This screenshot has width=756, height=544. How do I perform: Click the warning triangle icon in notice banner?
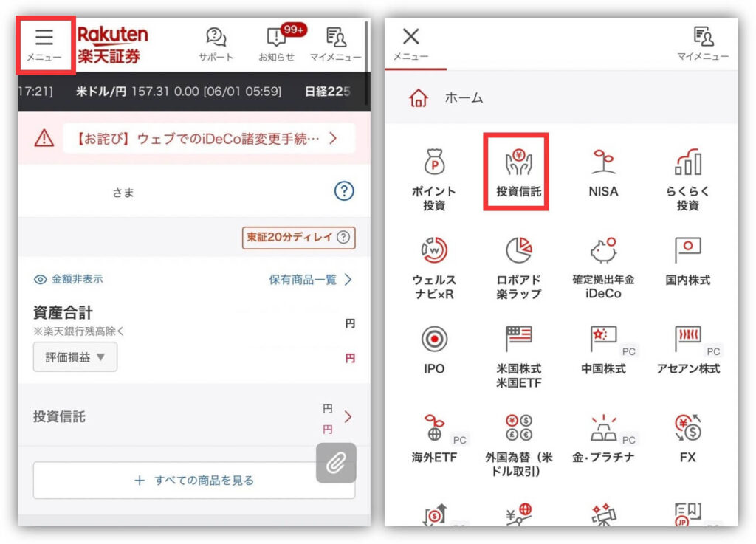(x=44, y=139)
